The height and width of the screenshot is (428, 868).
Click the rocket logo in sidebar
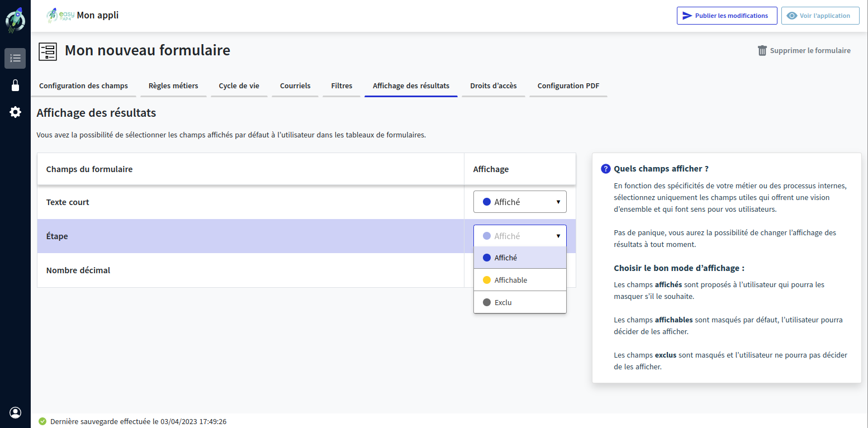tap(15, 21)
